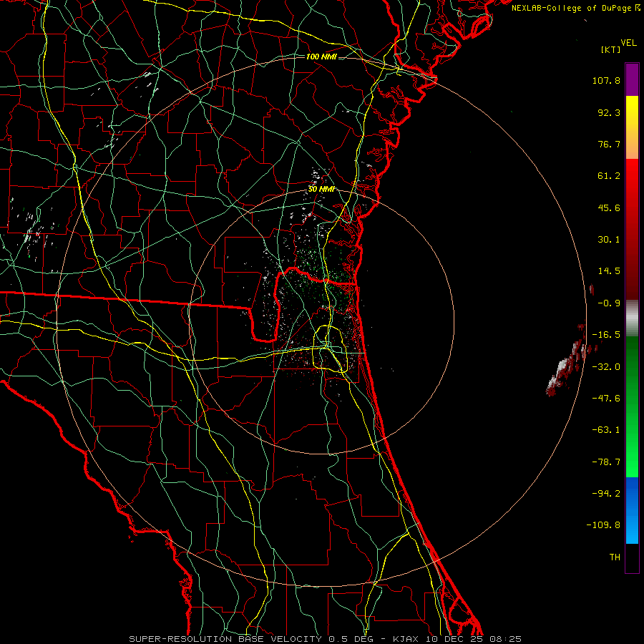Select the -94.2 legend value
The height and width of the screenshot is (644, 644).
[606, 494]
